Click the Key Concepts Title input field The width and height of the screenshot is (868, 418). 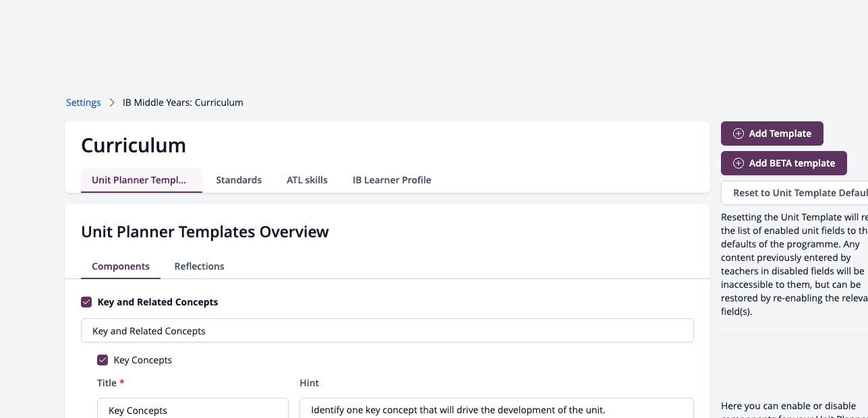(193, 409)
